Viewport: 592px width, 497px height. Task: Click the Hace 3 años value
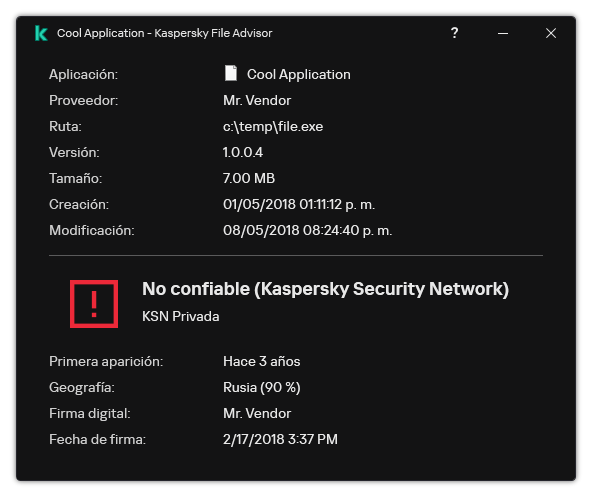pos(262,361)
